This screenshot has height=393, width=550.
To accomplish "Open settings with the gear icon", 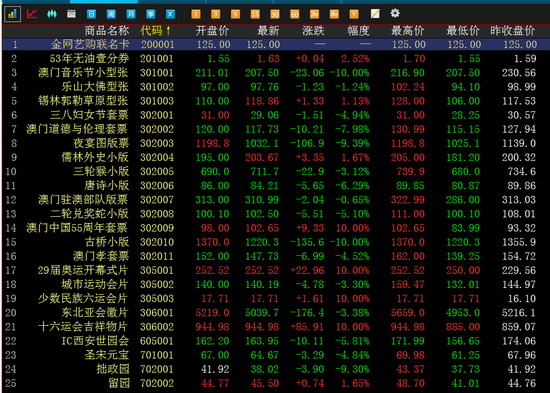I will [395, 14].
